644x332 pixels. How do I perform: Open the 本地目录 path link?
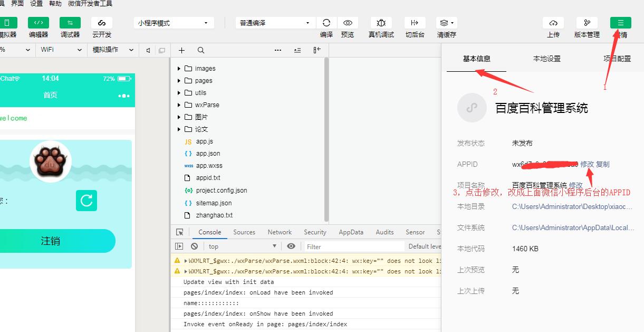tap(572, 206)
